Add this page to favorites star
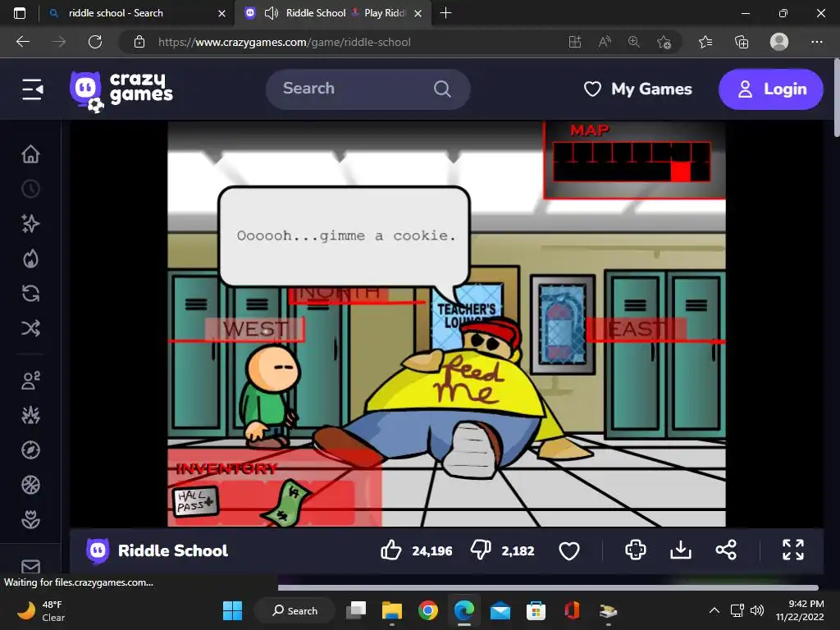This screenshot has height=630, width=840. click(x=664, y=42)
